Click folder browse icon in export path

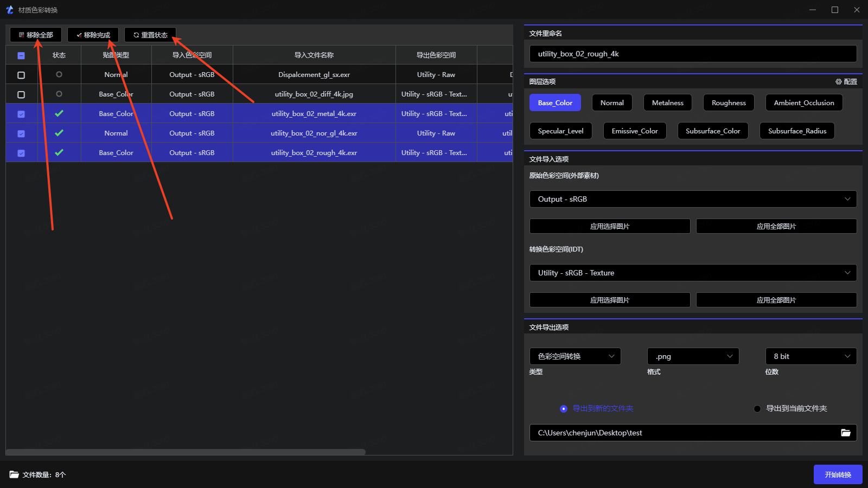[x=845, y=432]
